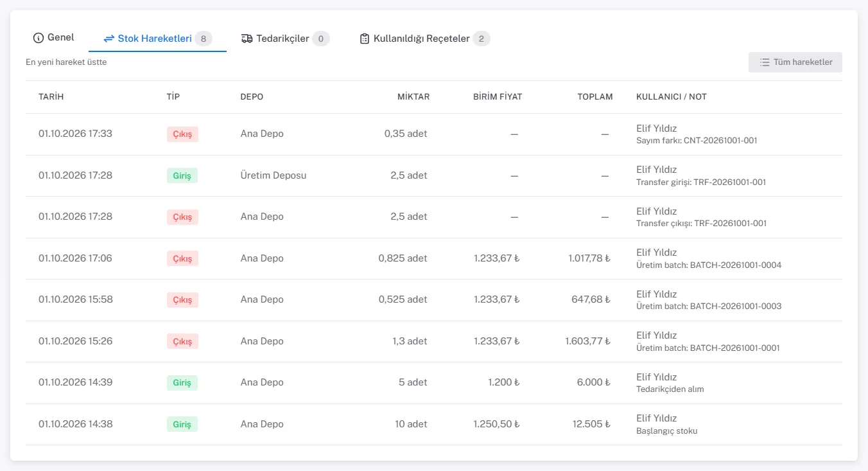Open the Genel tab

coord(54,38)
